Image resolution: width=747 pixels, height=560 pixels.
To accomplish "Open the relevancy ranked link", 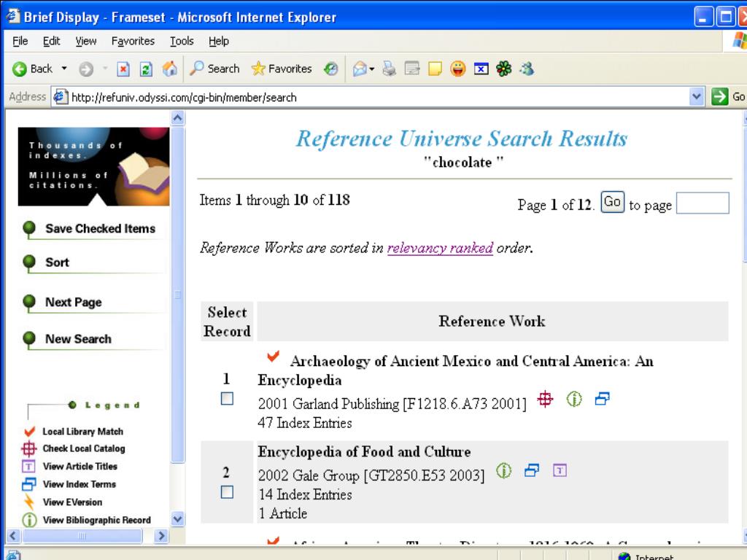I will pyautogui.click(x=440, y=248).
